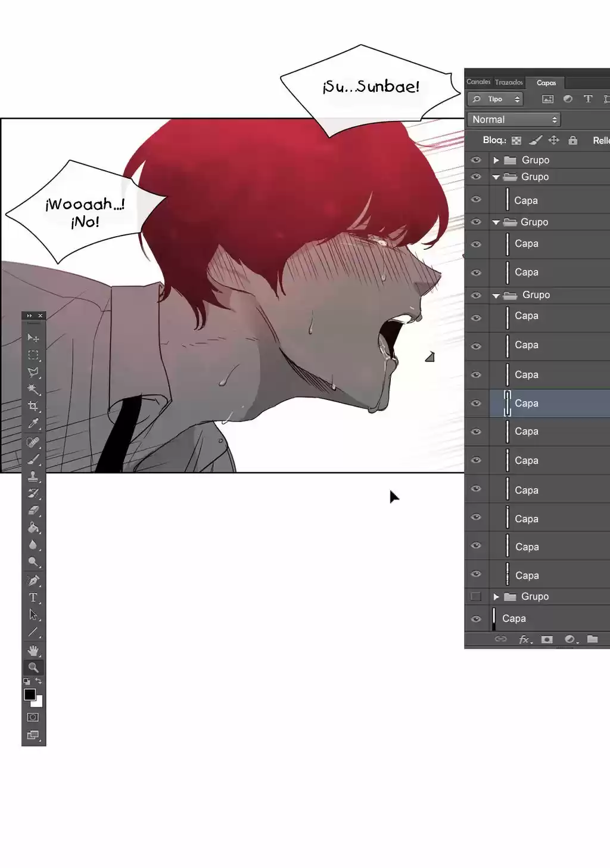Viewport: 610px width, 868px height.
Task: Create new fill or adjustment layer
Action: click(x=570, y=639)
